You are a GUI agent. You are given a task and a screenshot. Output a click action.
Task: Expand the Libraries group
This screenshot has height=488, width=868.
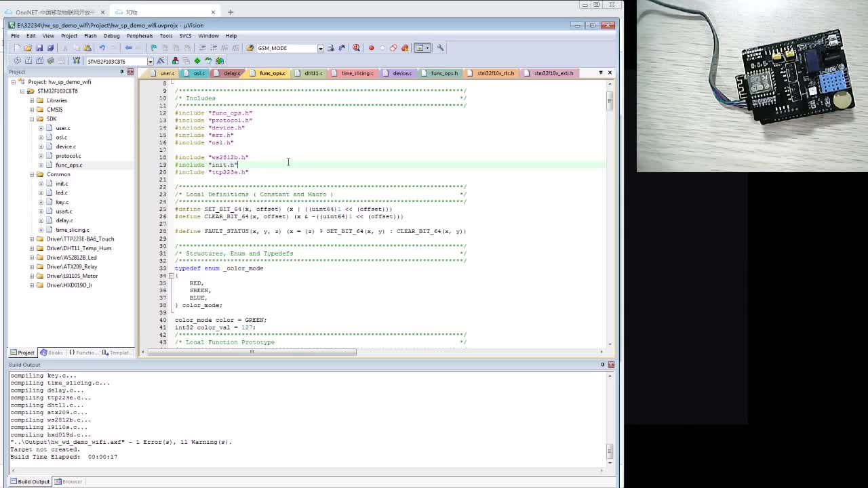click(31, 100)
